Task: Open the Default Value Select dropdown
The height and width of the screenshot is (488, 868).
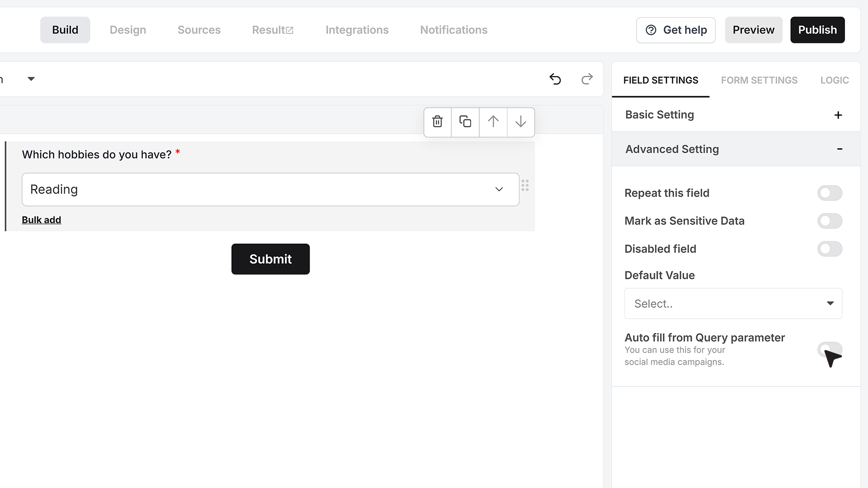Action: click(733, 304)
